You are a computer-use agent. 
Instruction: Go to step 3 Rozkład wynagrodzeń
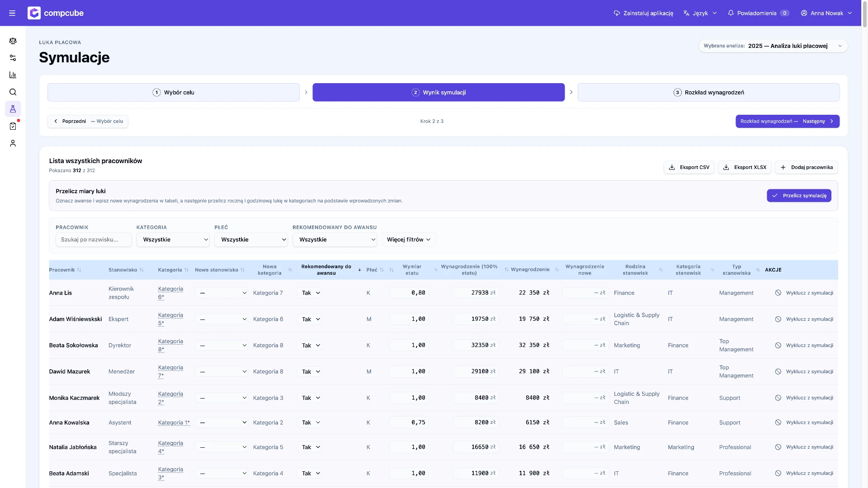pyautogui.click(x=708, y=92)
